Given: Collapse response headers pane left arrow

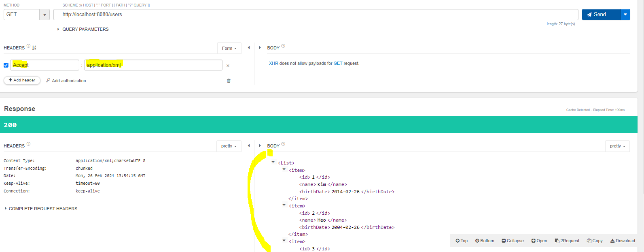Looking at the screenshot, I should pyautogui.click(x=249, y=145).
